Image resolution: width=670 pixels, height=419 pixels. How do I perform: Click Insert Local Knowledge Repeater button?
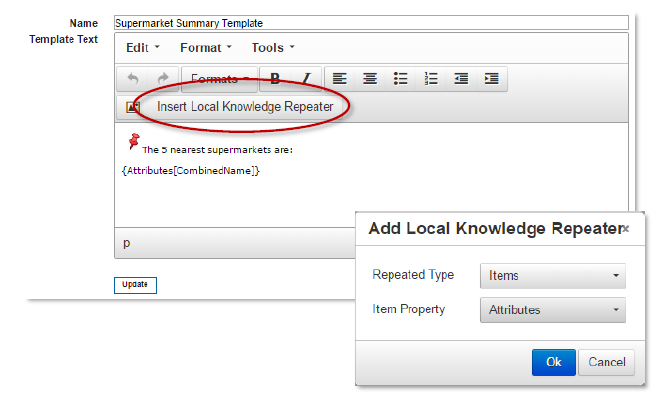click(x=245, y=107)
